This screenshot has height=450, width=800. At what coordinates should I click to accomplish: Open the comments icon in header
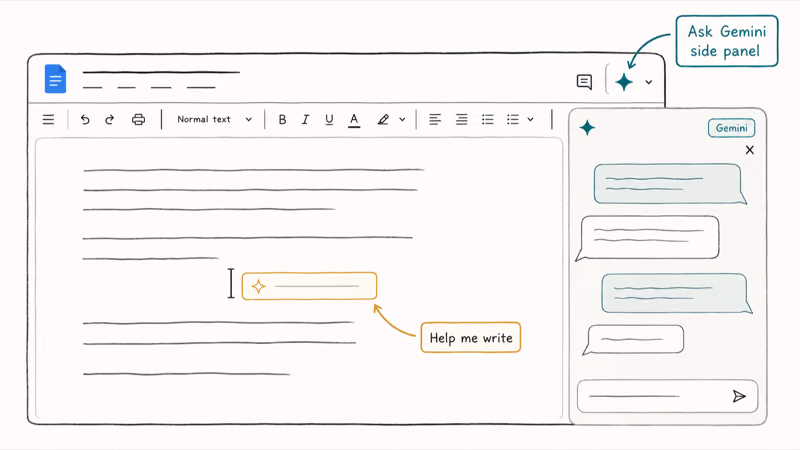pyautogui.click(x=584, y=82)
